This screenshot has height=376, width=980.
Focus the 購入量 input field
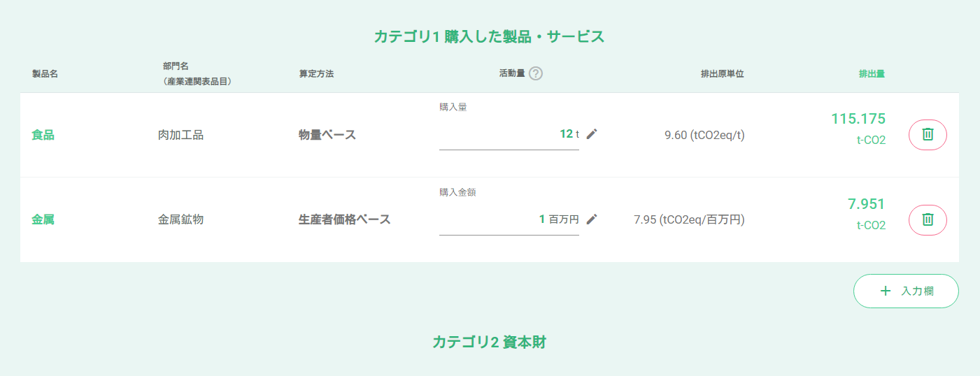click(509, 134)
